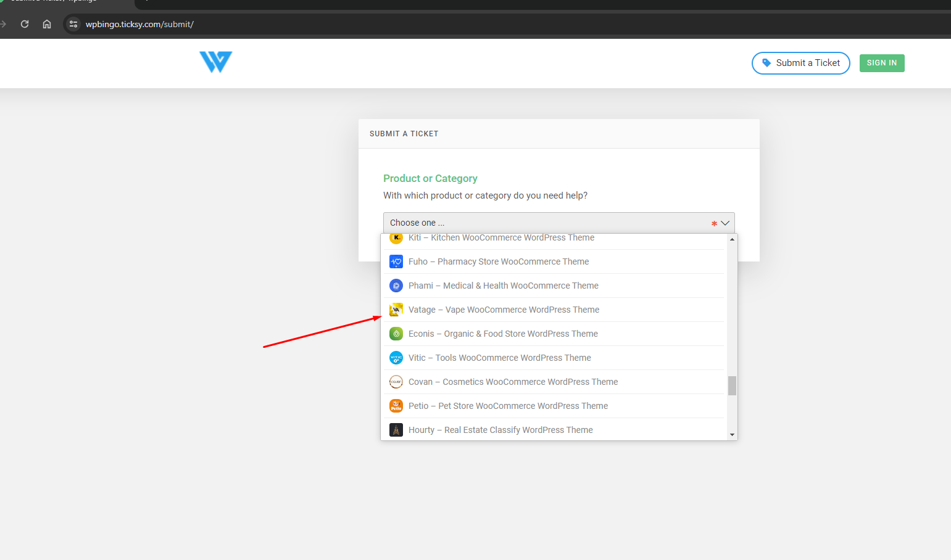
Task: Click the Phami medical theme icon
Action: click(x=396, y=286)
